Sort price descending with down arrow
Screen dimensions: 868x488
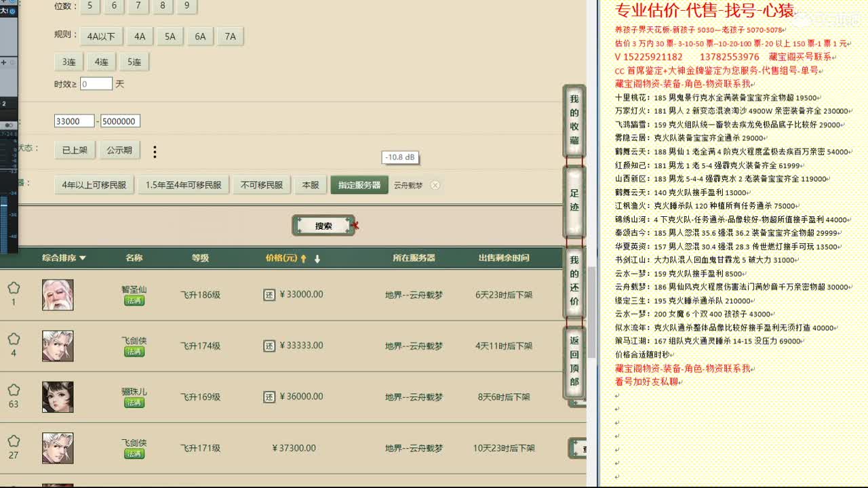(317, 258)
